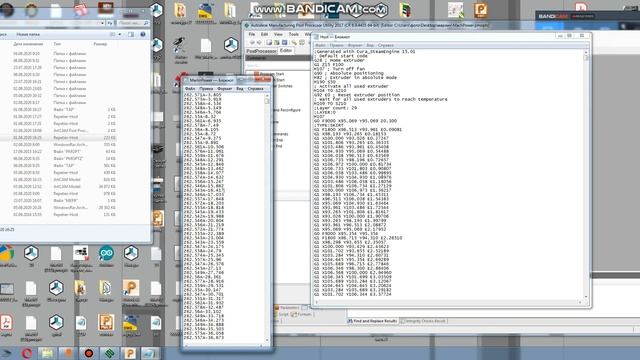Click file explorer icon in taskbar
Viewport: 640px width, 360px height.
47,353
